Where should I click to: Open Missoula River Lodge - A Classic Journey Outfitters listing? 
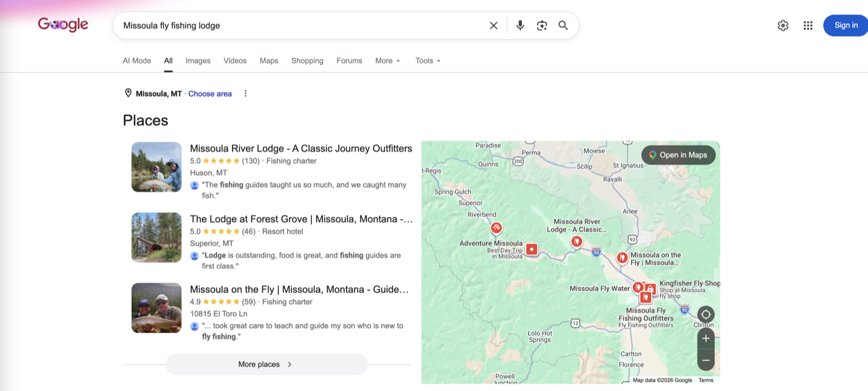click(x=301, y=149)
